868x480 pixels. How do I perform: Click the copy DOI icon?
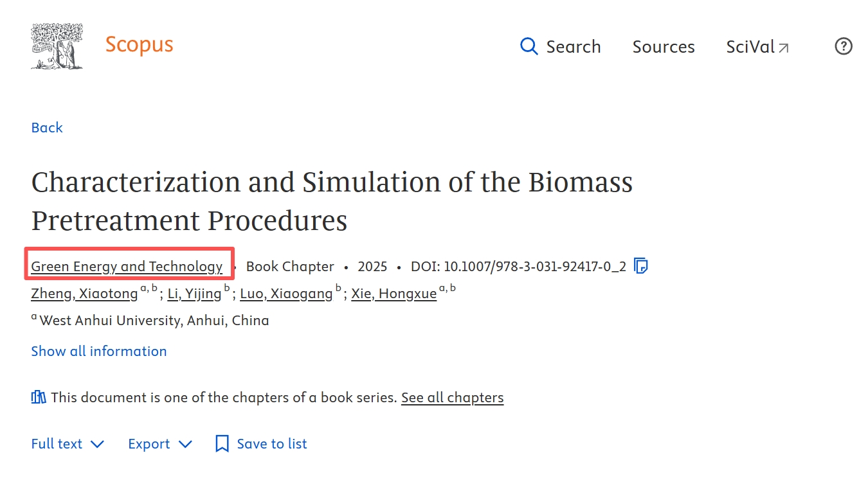[640, 266]
